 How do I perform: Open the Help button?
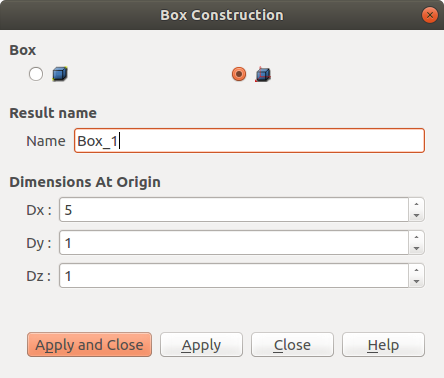tap(383, 345)
